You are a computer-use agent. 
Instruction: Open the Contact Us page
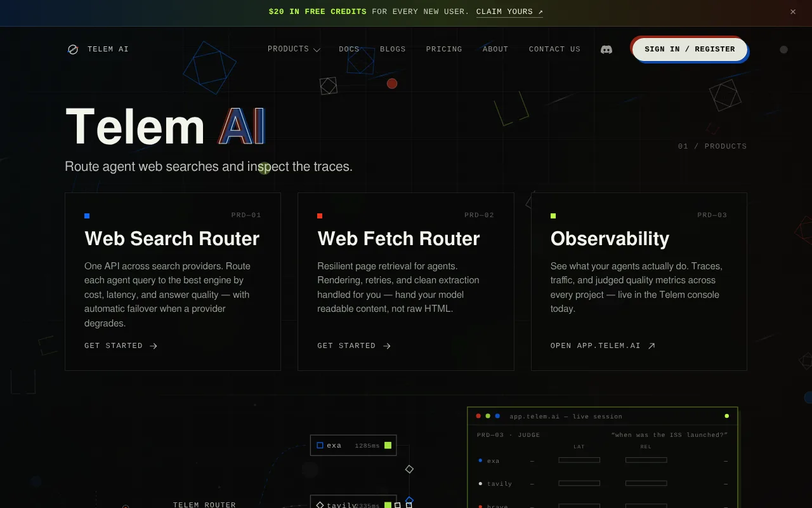coord(554,49)
